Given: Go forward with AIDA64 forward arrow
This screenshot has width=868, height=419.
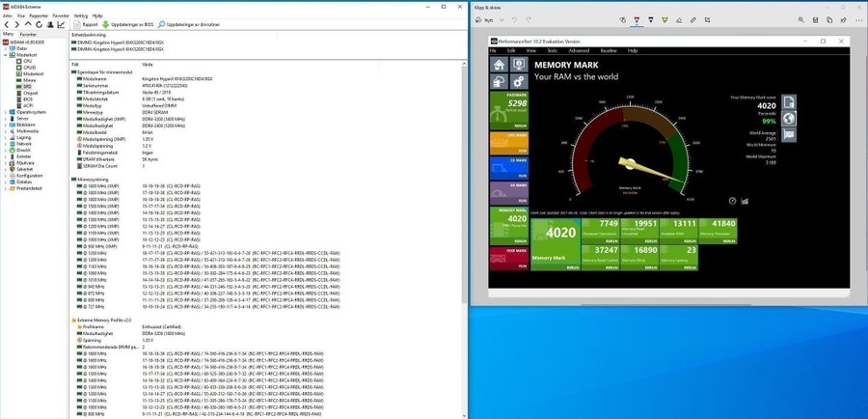Looking at the screenshot, I should 16,24.
